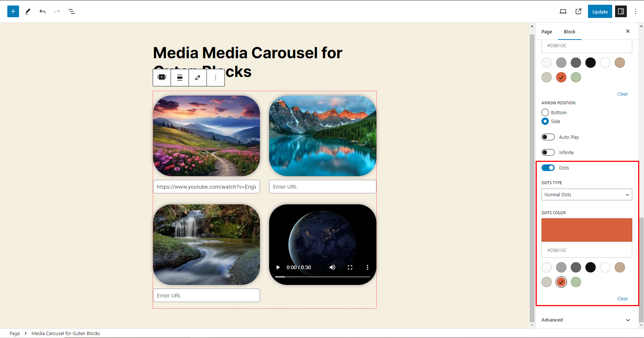644x338 pixels.
Task: Select the waterfall stream image
Action: point(206,245)
